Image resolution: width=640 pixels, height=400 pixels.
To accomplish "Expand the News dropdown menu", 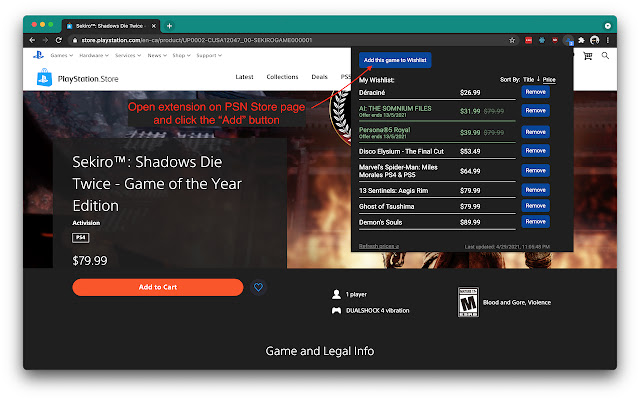I will (157, 55).
